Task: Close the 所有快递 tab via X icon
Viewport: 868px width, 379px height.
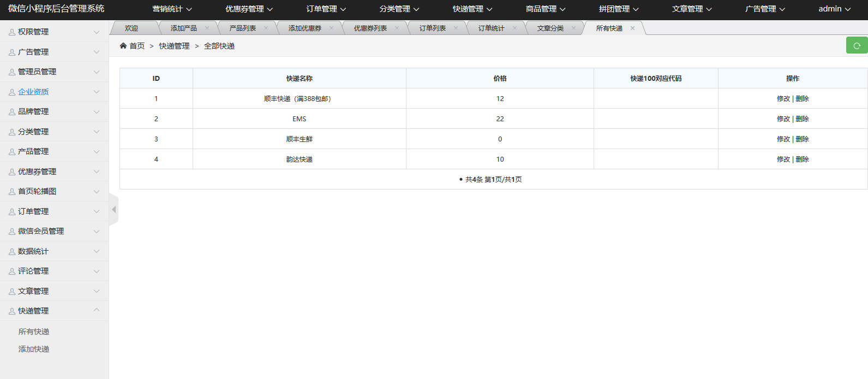Action: click(632, 28)
